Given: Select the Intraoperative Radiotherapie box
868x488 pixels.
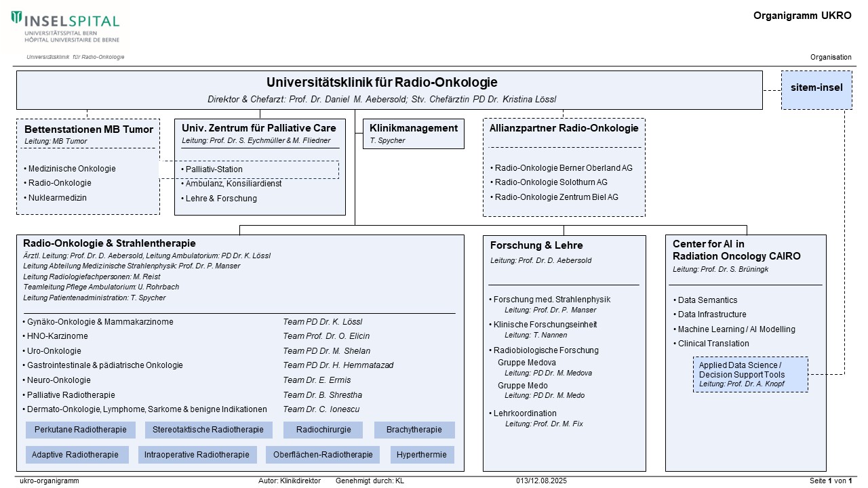Looking at the screenshot, I should click(197, 455).
